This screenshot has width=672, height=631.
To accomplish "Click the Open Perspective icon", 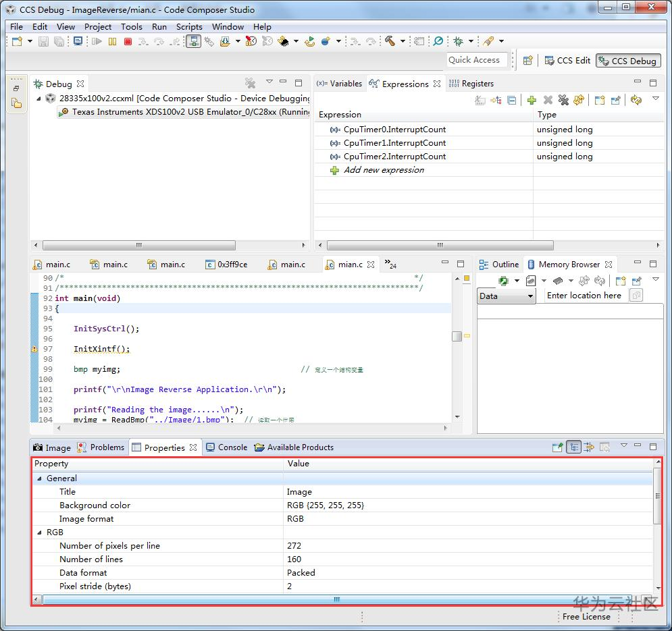I will tap(528, 61).
